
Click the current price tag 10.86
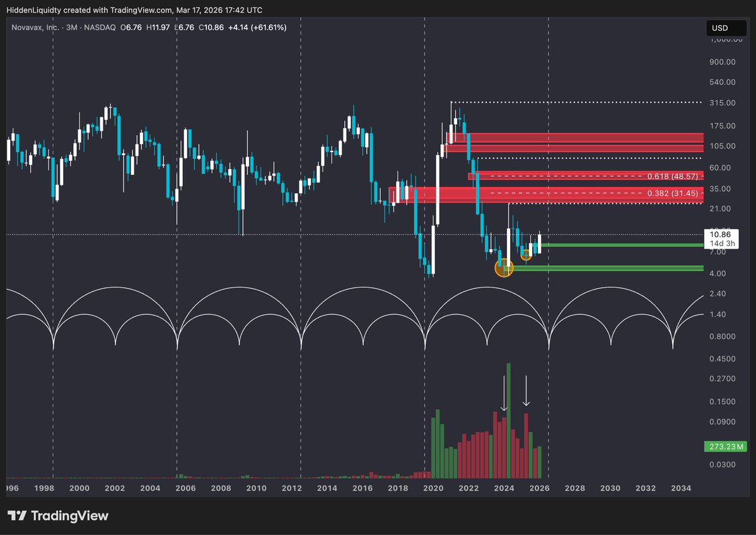click(720, 235)
